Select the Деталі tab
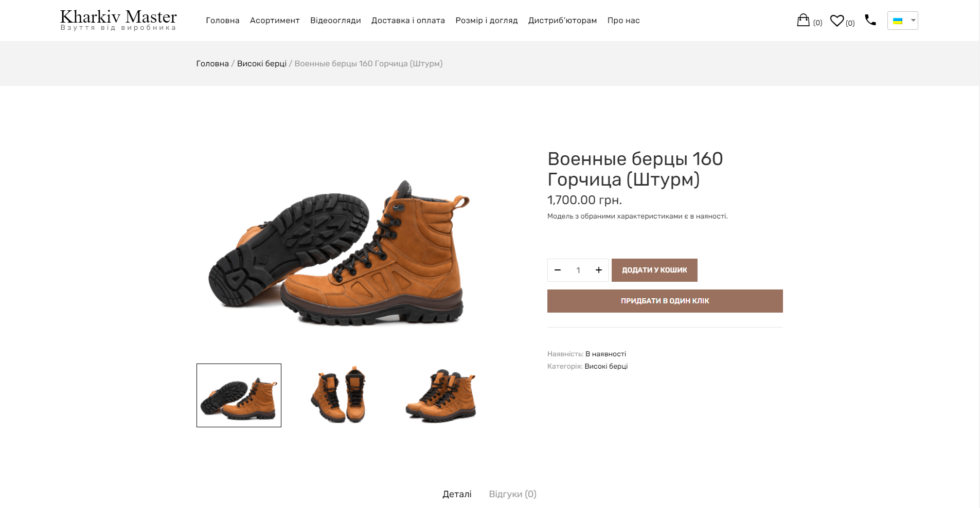 (457, 494)
